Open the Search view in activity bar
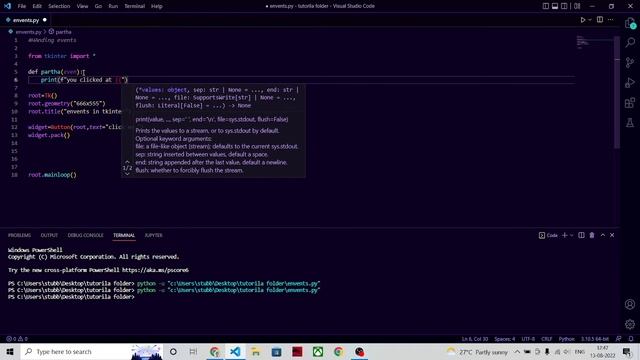The width and height of the screenshot is (640, 360). [630, 42]
